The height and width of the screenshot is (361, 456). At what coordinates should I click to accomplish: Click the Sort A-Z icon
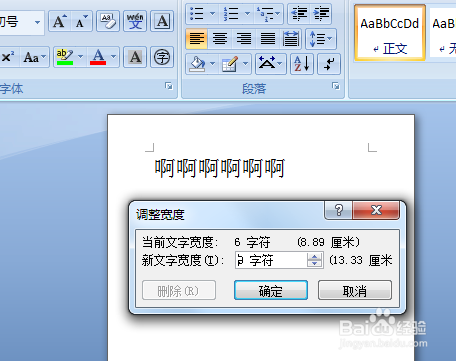click(302, 64)
